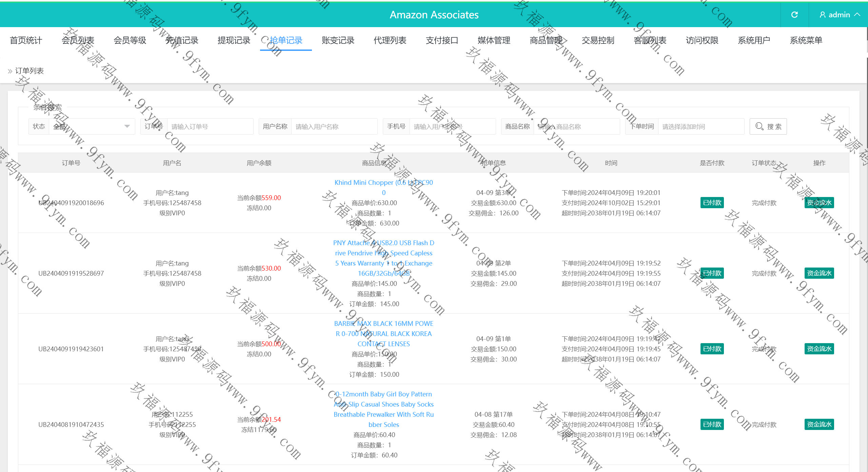This screenshot has height=472, width=868.
Task: Switch to 首页统计 tab
Action: (26, 40)
